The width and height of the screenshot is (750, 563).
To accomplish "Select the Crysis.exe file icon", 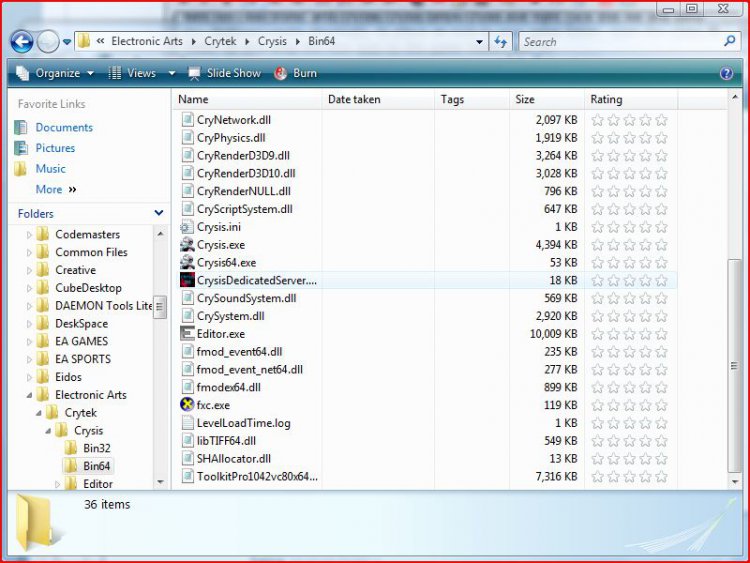I will pos(187,245).
